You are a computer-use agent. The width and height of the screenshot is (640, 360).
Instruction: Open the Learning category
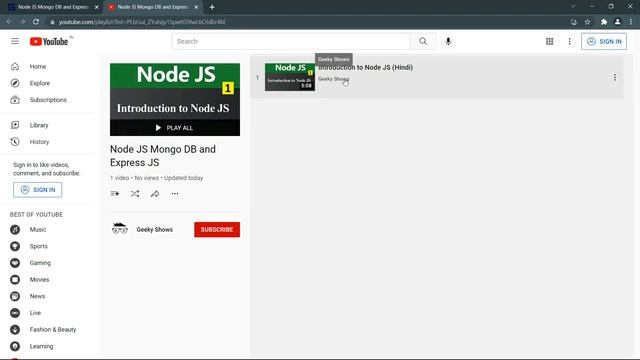pos(41,346)
